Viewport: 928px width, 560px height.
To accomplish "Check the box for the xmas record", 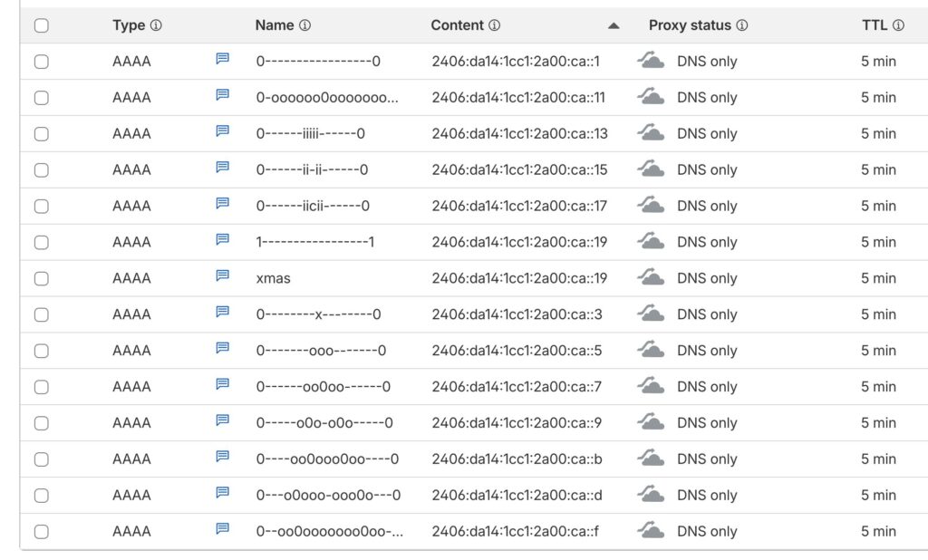I will 41,278.
